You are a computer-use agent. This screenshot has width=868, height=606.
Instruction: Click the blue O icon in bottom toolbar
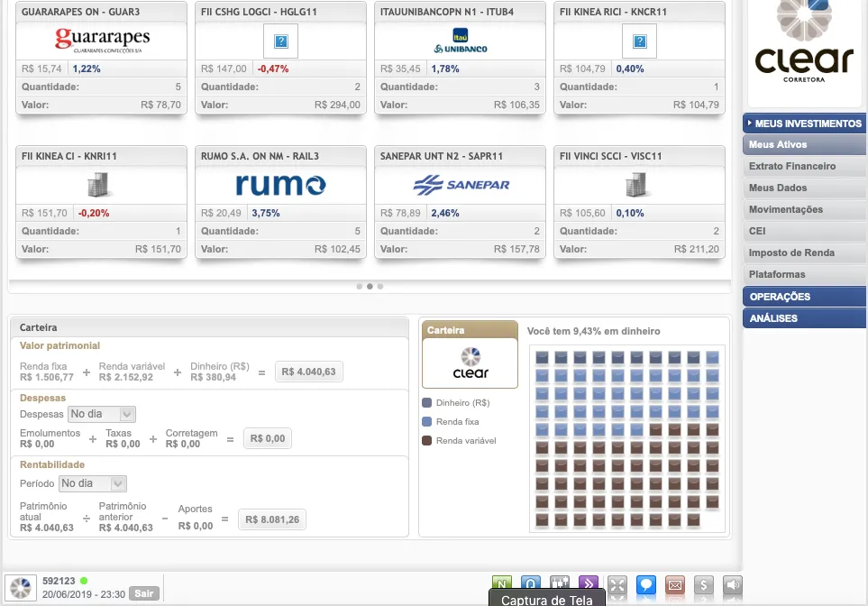coord(532,584)
